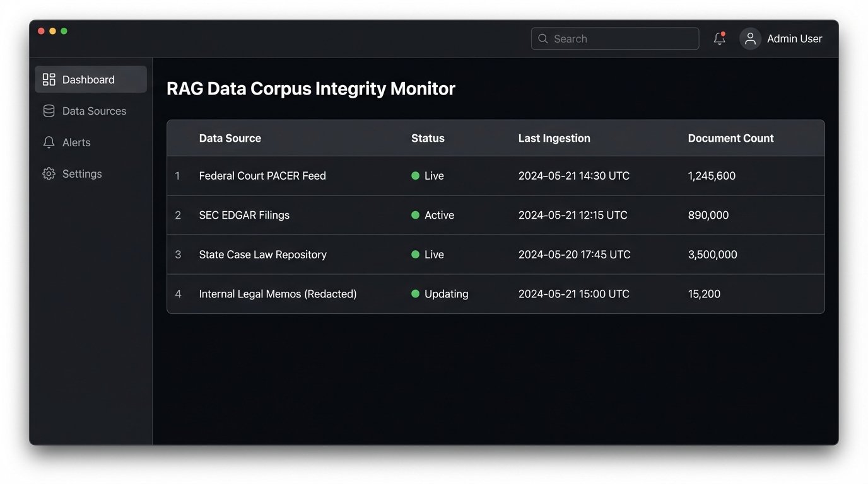Sort by the Last Ingestion column header
The image size is (868, 484).
554,138
